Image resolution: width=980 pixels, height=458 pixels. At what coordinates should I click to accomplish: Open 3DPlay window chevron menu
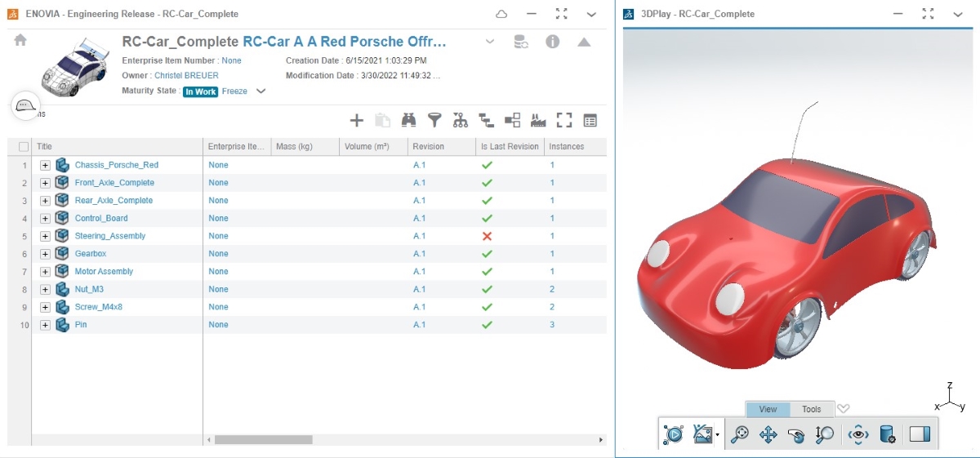tap(958, 15)
